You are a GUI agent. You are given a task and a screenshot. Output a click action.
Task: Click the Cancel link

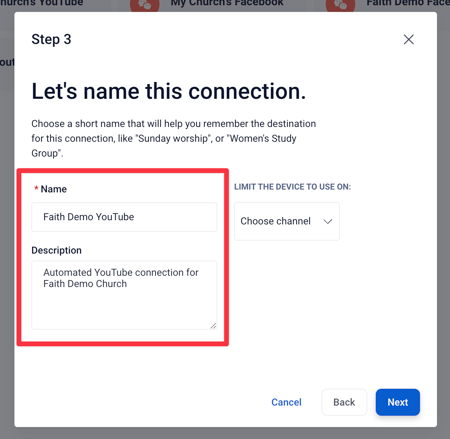point(286,402)
